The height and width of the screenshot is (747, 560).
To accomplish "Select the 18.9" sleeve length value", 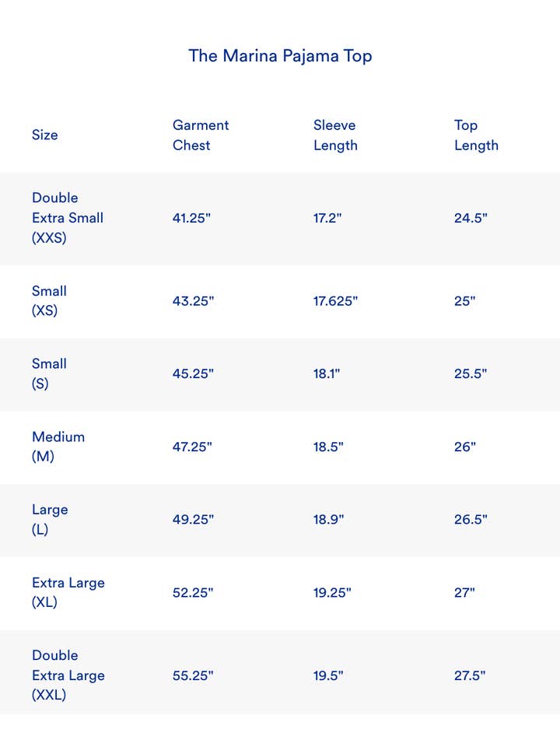I will point(327,520).
